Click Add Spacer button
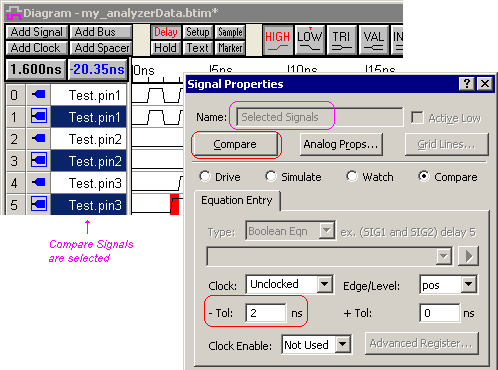The height and width of the screenshot is (370, 498). [x=101, y=48]
